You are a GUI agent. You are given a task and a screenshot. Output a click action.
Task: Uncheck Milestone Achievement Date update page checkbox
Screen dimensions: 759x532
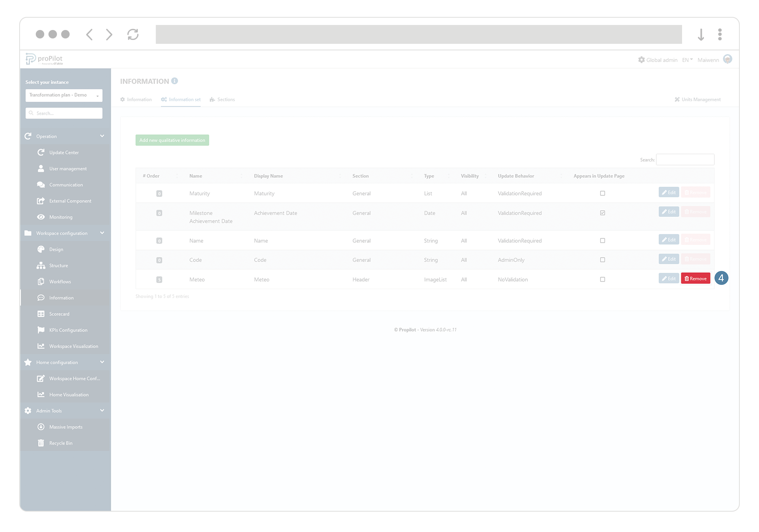(x=602, y=213)
